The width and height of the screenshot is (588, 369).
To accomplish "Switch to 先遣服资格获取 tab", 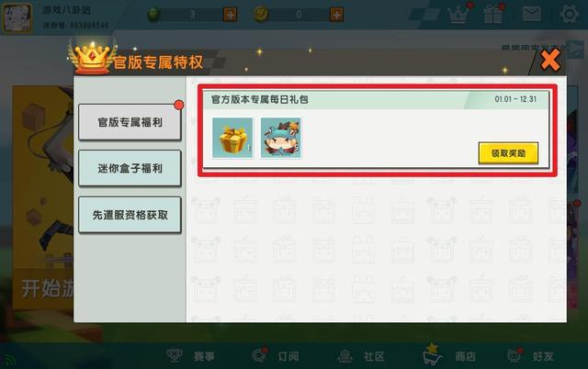I will click(x=130, y=215).
